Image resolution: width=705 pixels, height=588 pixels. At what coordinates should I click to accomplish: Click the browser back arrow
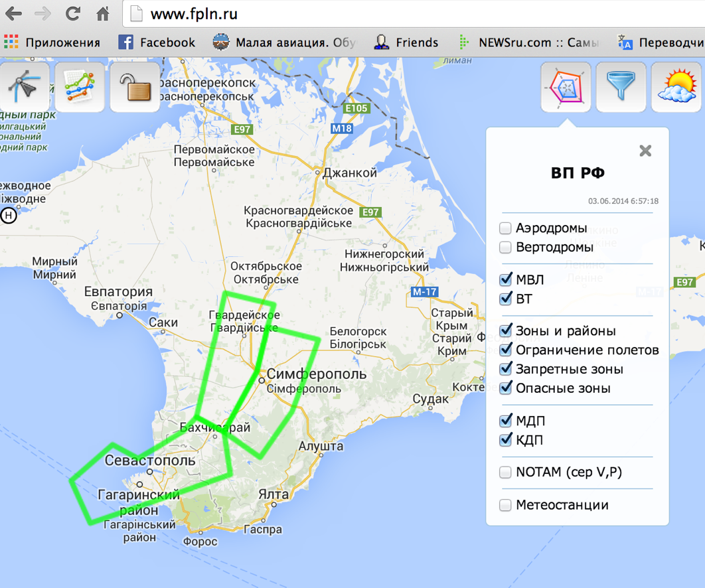[13, 13]
